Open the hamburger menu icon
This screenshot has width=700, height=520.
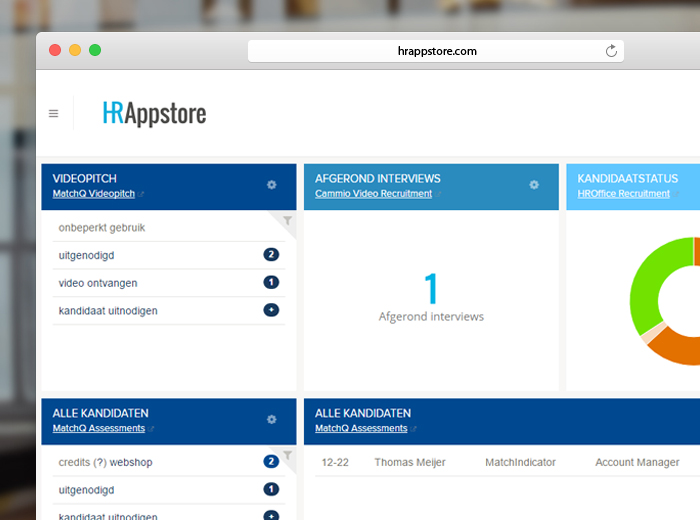54,114
